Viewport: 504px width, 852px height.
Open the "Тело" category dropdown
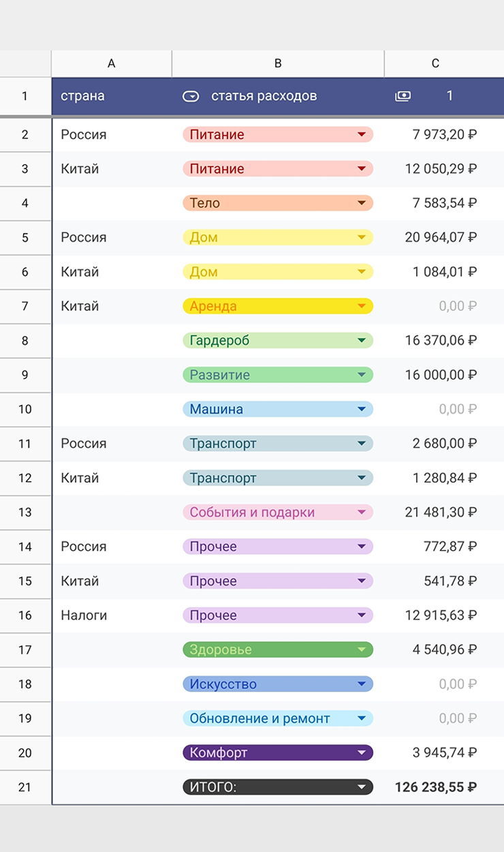click(362, 203)
